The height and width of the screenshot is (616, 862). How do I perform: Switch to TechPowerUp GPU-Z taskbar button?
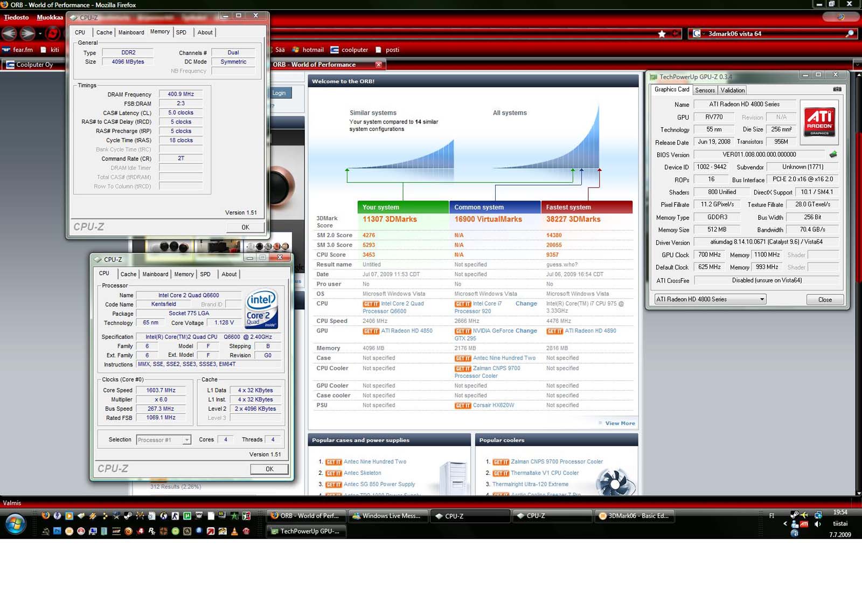(307, 531)
